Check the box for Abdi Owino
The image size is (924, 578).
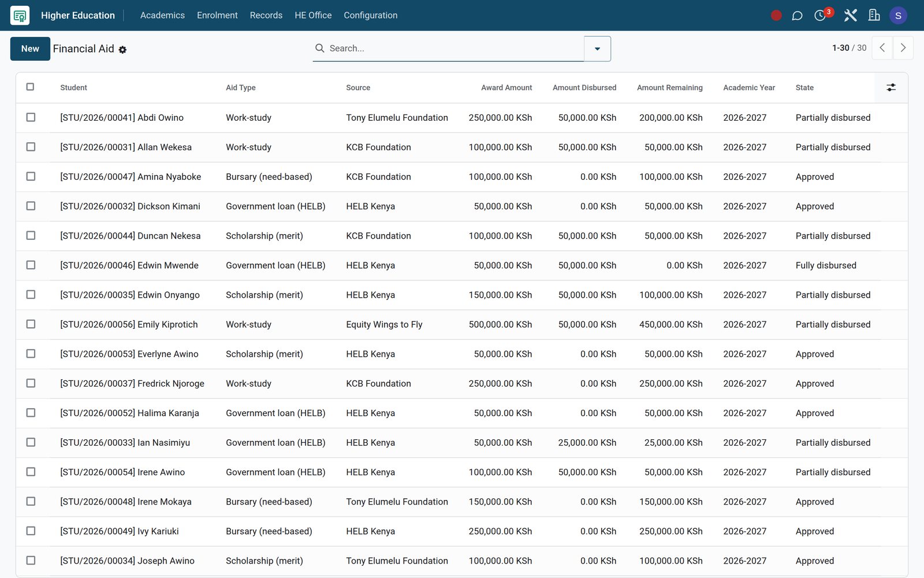pos(31,117)
